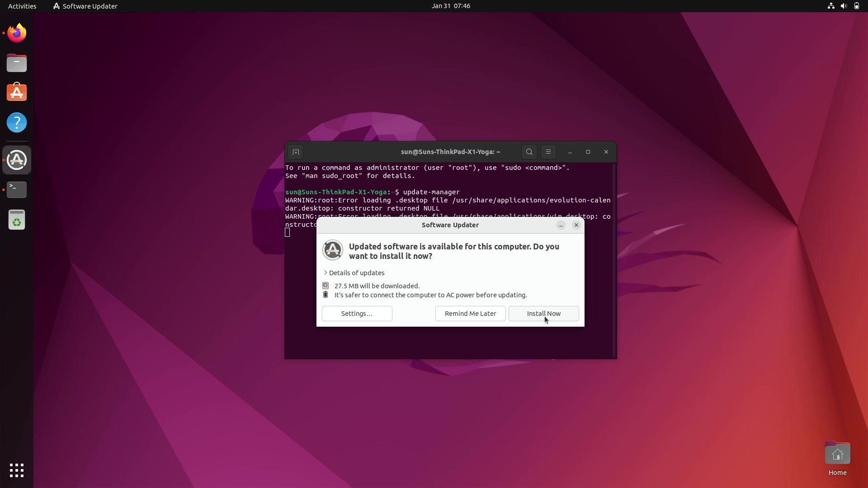The width and height of the screenshot is (868, 488).
Task: Open the Software Updater icon in dock
Action: pos(16,160)
